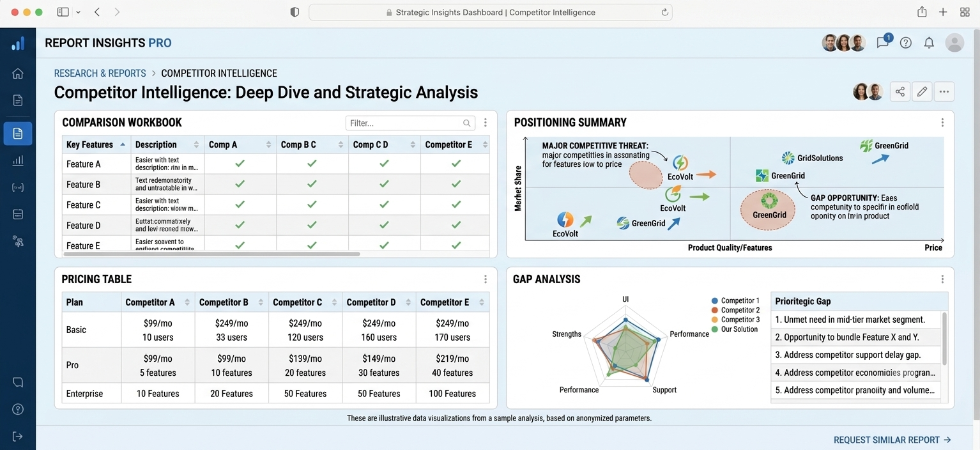Viewport: 980px width, 450px height.
Task: Open the bar chart icon in sidebar
Action: pos(18,161)
